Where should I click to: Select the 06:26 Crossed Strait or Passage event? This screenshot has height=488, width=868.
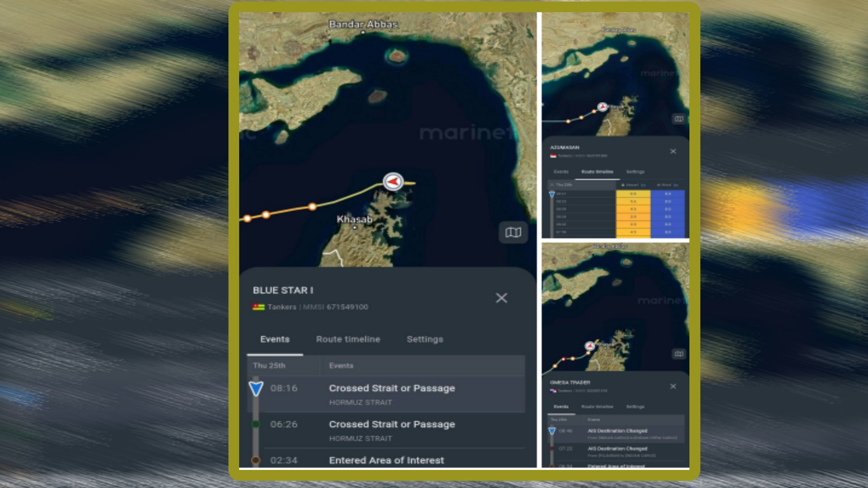[x=386, y=430]
